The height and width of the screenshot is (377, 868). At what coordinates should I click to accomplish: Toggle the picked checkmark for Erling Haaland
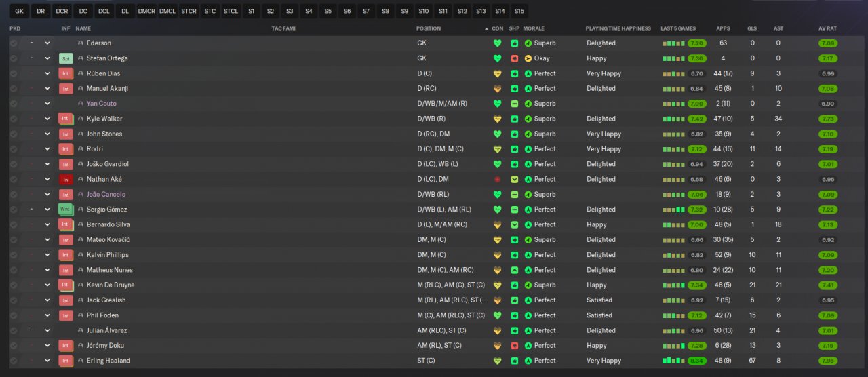pyautogui.click(x=14, y=361)
